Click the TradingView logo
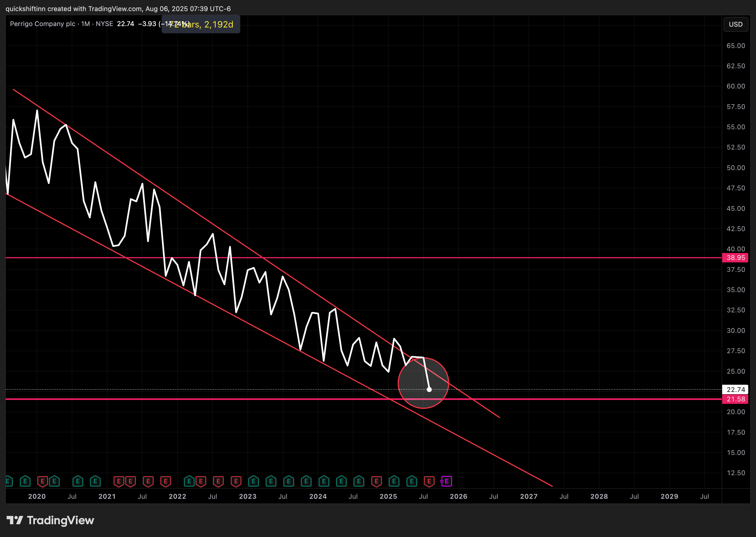The width and height of the screenshot is (756, 537). (x=50, y=520)
